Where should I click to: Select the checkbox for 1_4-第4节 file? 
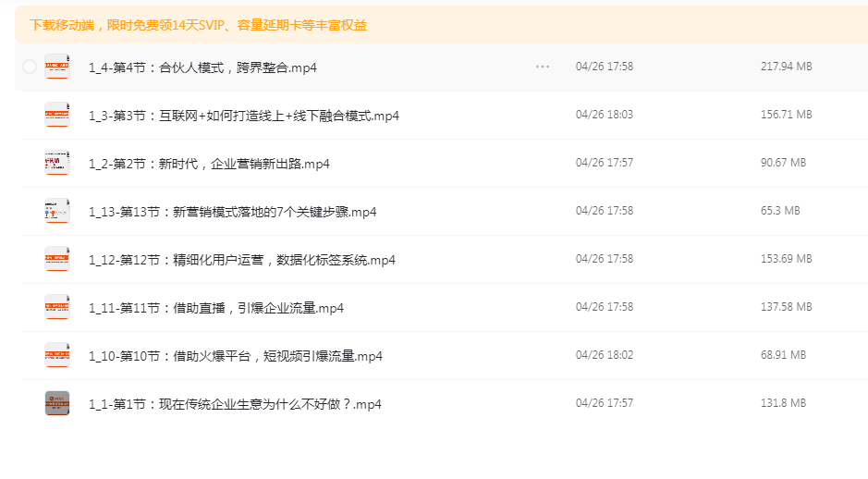(30, 67)
